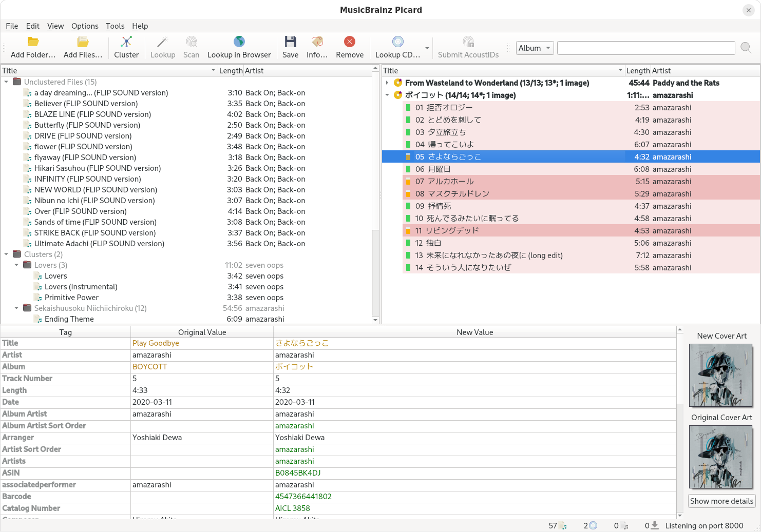Click the Add Folder toolbar icon
The width and height of the screenshot is (761, 532).
coord(33,42)
